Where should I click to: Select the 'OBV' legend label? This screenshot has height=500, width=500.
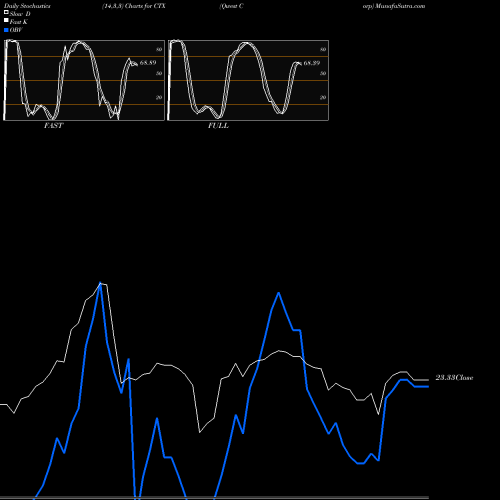(x=16, y=30)
